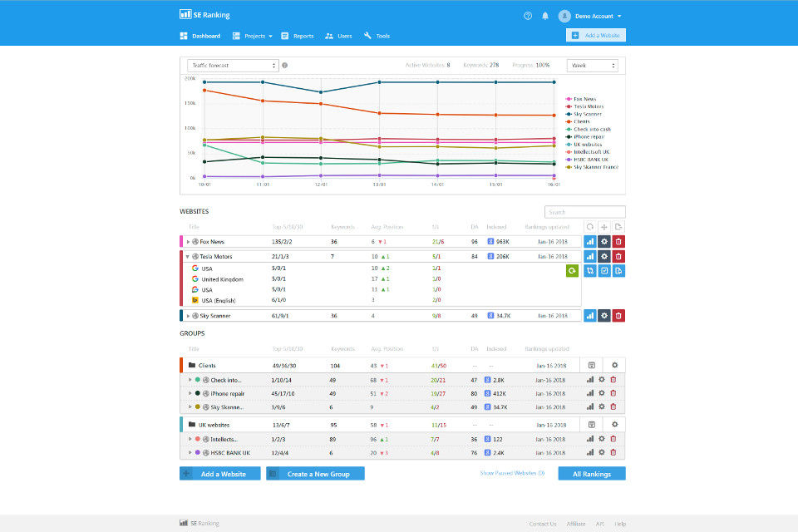Open rankings chart for Sky Scanner row
The image size is (798, 532).
(590, 316)
